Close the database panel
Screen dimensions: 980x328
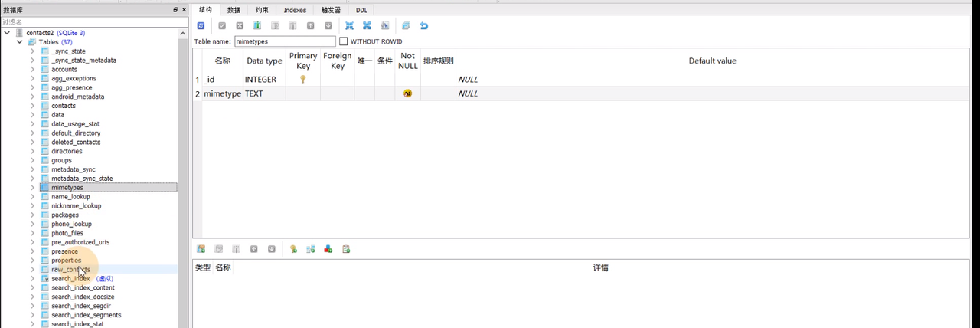[x=184, y=10]
